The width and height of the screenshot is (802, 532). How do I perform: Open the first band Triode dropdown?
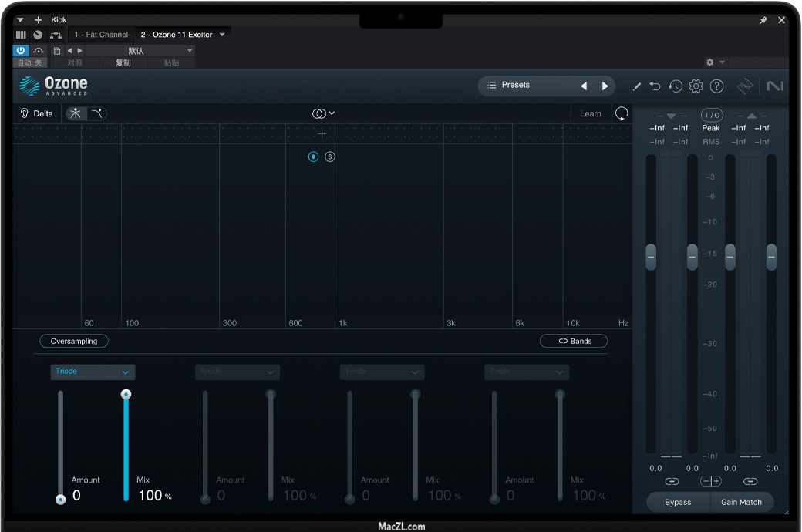coord(93,372)
